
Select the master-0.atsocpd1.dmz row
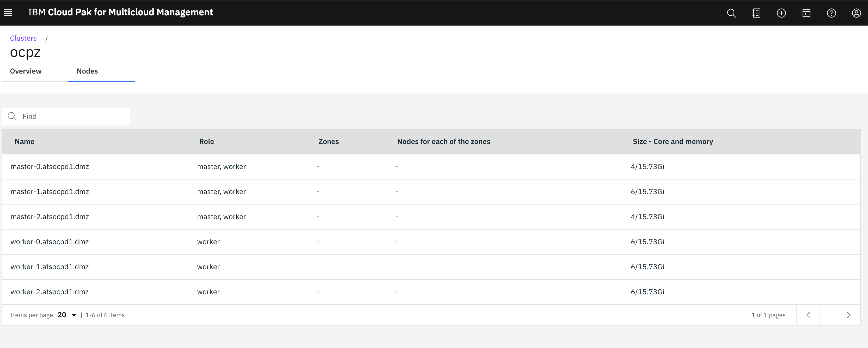(50, 167)
